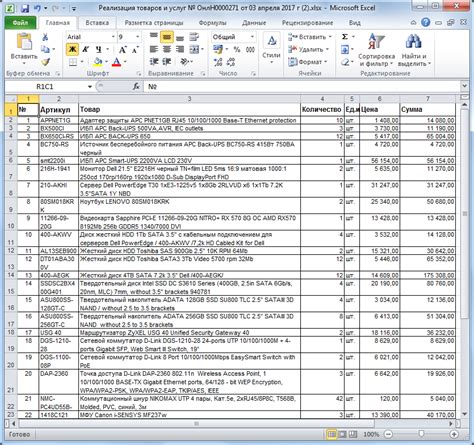474x445 pixels.
Task: Center cell text horizontally
Action: point(167,49)
